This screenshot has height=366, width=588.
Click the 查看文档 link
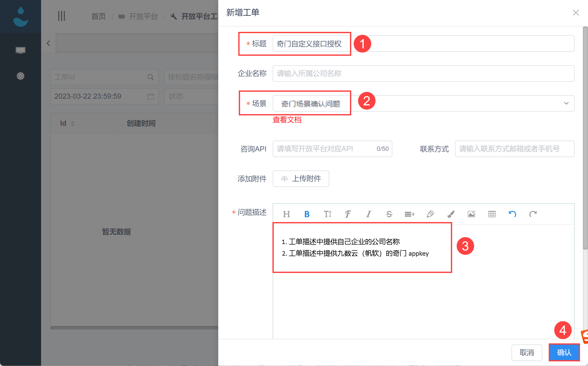[x=287, y=120]
